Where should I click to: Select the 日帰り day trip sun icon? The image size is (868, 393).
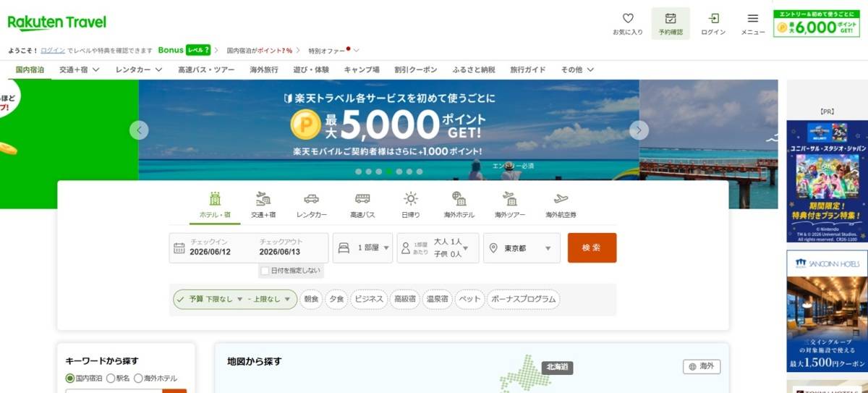[411, 199]
